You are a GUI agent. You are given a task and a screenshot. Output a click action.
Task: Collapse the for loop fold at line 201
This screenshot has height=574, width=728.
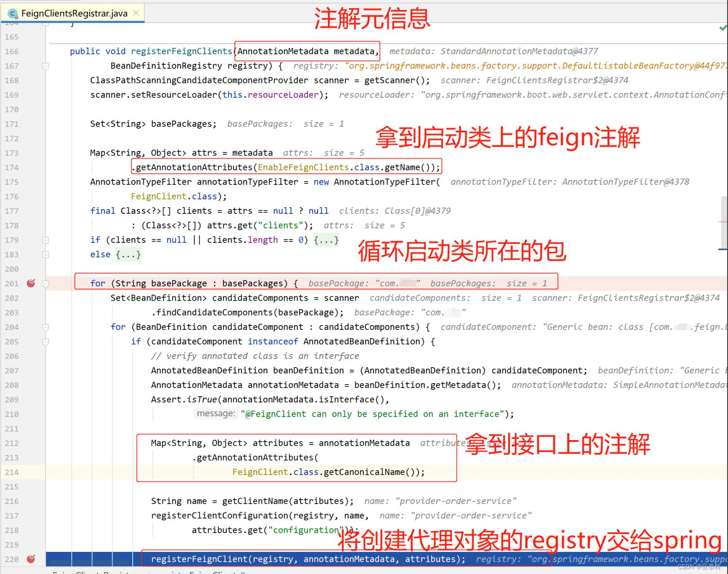(x=46, y=284)
